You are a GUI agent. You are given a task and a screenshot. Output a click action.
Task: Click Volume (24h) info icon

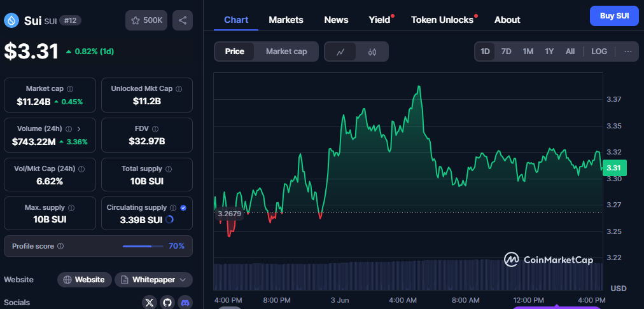tap(69, 129)
